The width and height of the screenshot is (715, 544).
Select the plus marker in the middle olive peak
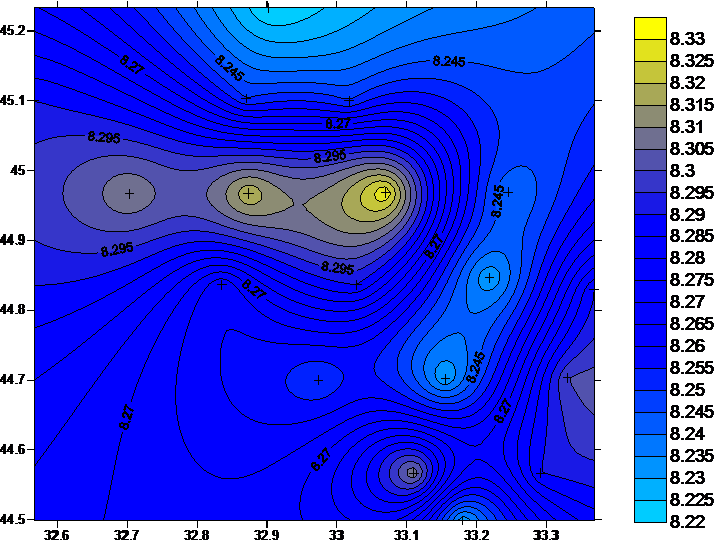(249, 194)
